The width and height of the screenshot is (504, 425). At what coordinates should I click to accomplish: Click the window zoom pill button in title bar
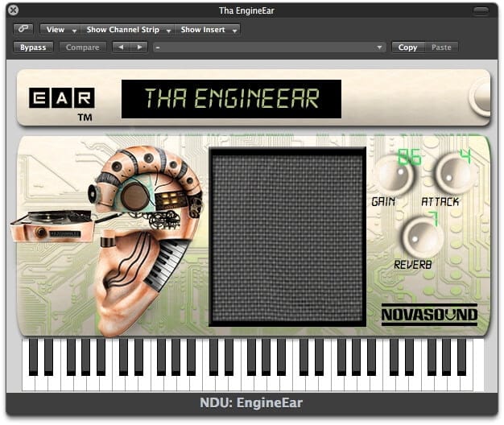point(481,11)
